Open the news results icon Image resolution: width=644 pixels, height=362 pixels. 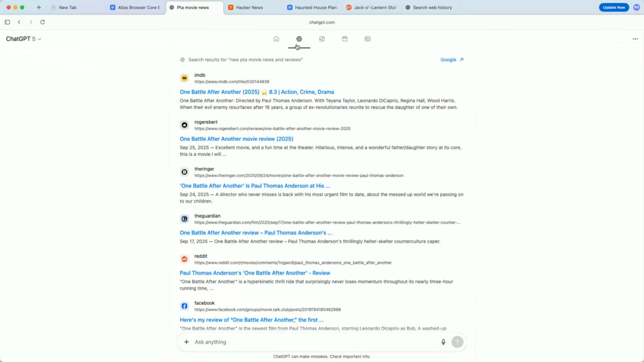(367, 39)
